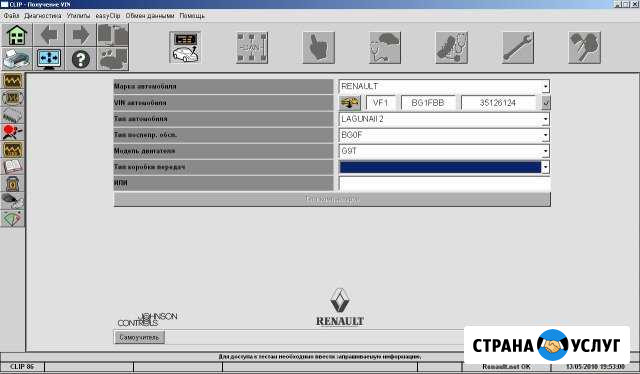Click the pointing hand toolbar icon
This screenshot has height=374, width=640.
(318, 47)
